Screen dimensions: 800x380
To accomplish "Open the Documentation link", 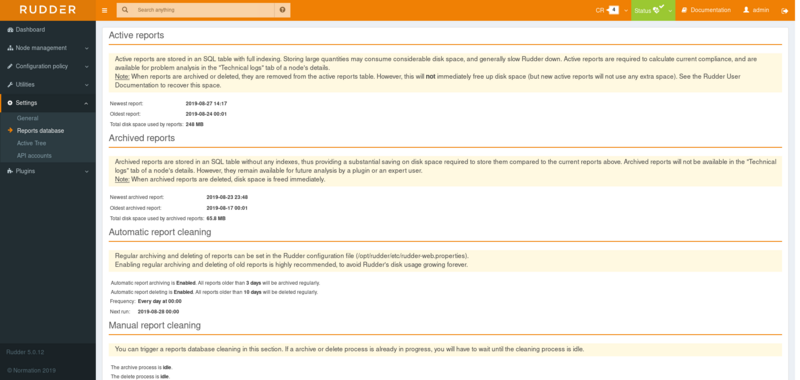I will coord(710,10).
